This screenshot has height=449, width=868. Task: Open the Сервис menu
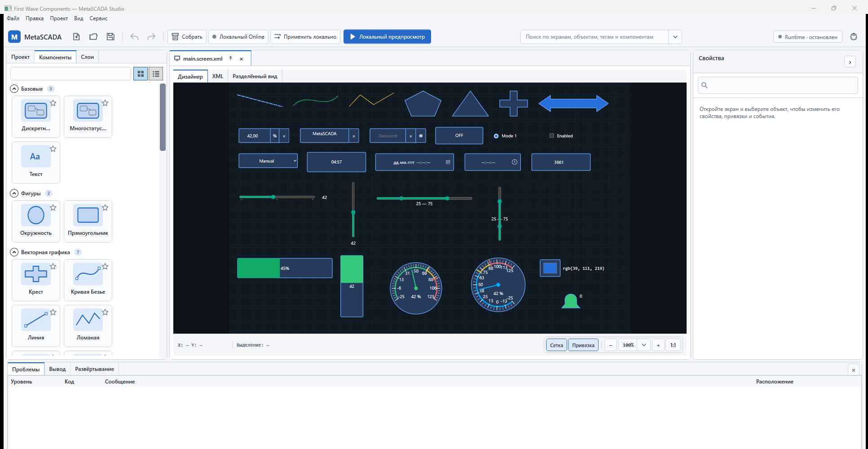point(98,18)
